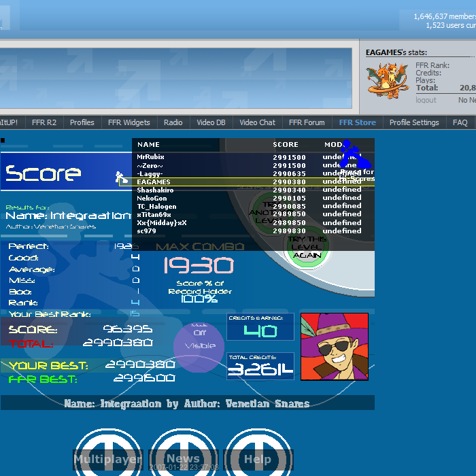This screenshot has height=476, width=476.
Task: Open the FFR Forum menu item
Action: tap(307, 122)
